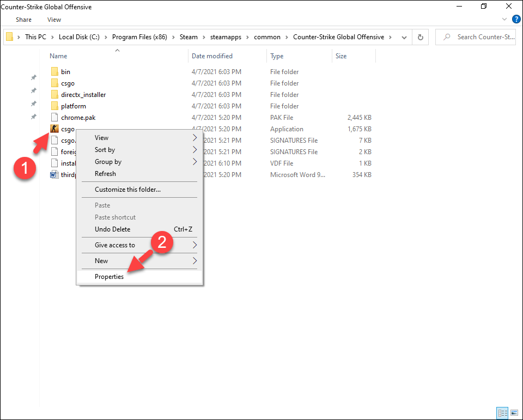Expand the address bar history dropdown
523x420 pixels.
(x=404, y=38)
